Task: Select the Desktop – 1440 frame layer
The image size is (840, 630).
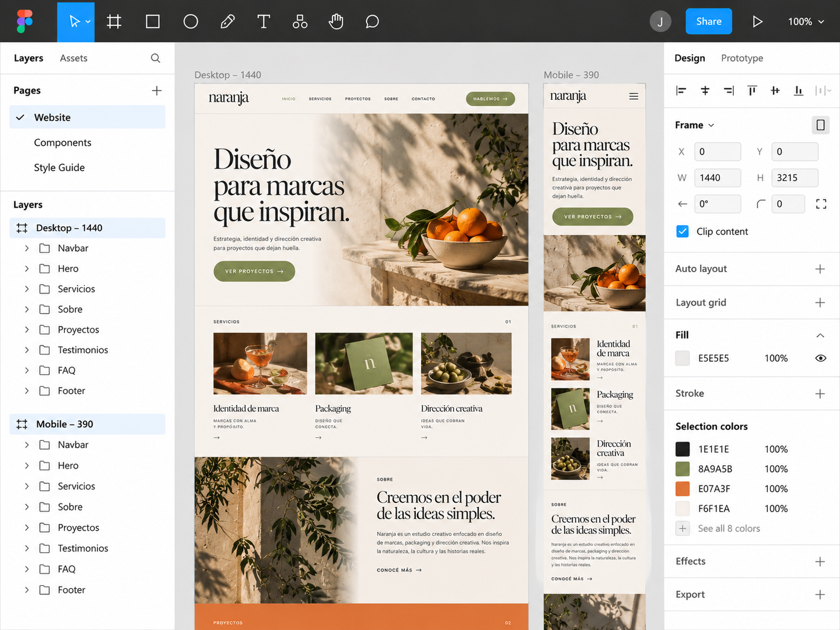Action: (x=87, y=228)
